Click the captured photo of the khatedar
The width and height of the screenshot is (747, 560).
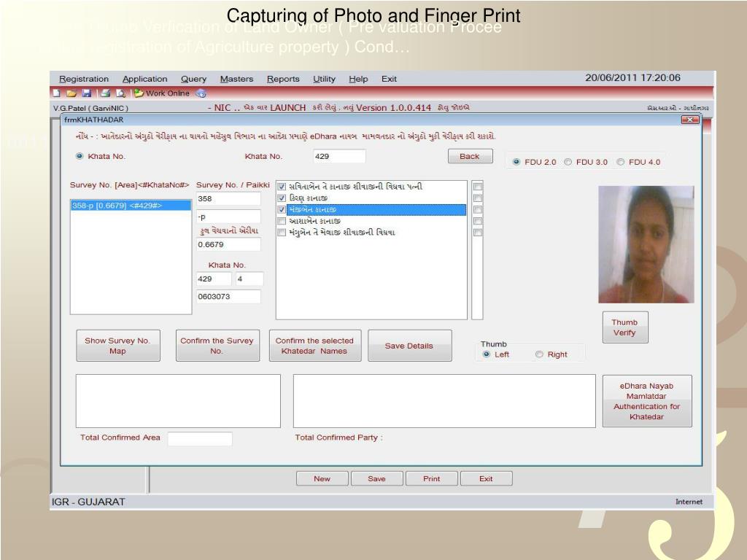[x=646, y=244]
